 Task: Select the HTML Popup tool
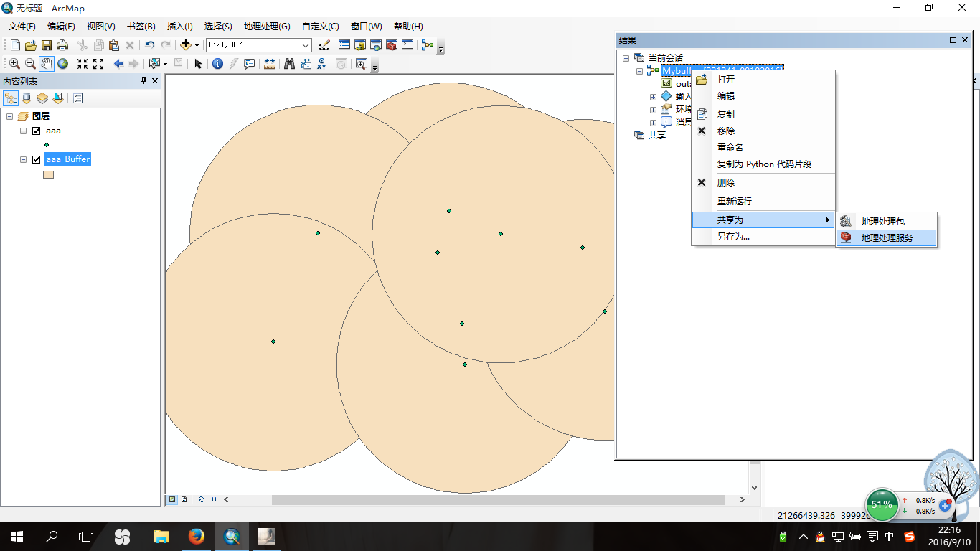[250, 64]
